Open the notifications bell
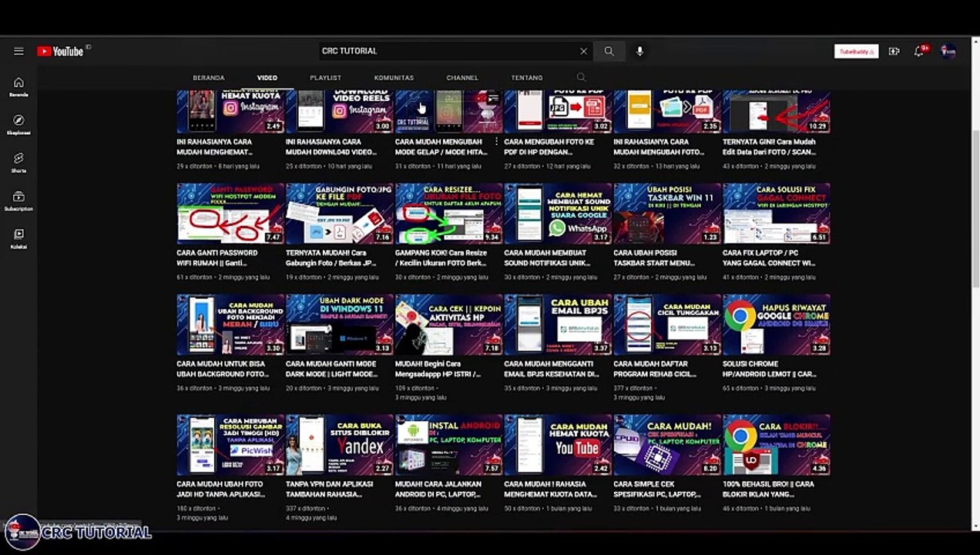Image resolution: width=980 pixels, height=555 pixels. [x=920, y=51]
